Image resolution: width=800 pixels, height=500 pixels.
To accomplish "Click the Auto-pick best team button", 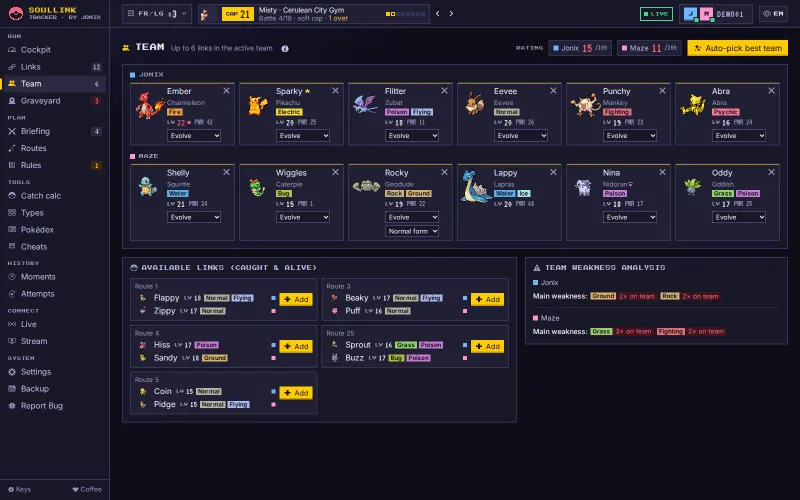I will 737,48.
